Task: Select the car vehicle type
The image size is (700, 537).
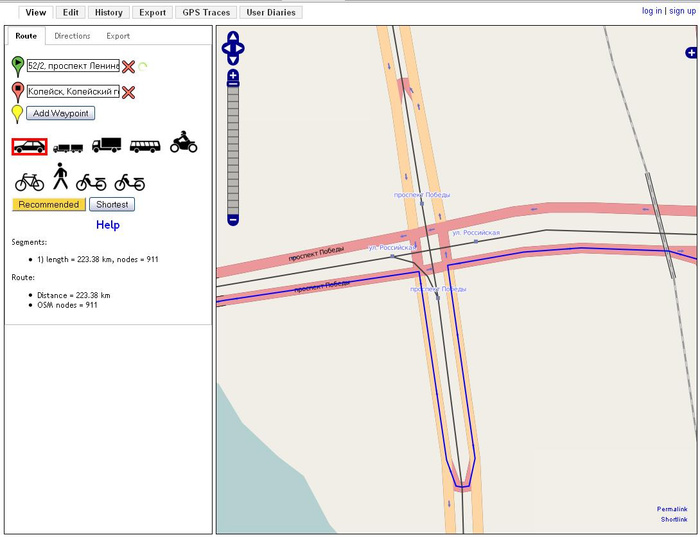Action: (x=29, y=146)
